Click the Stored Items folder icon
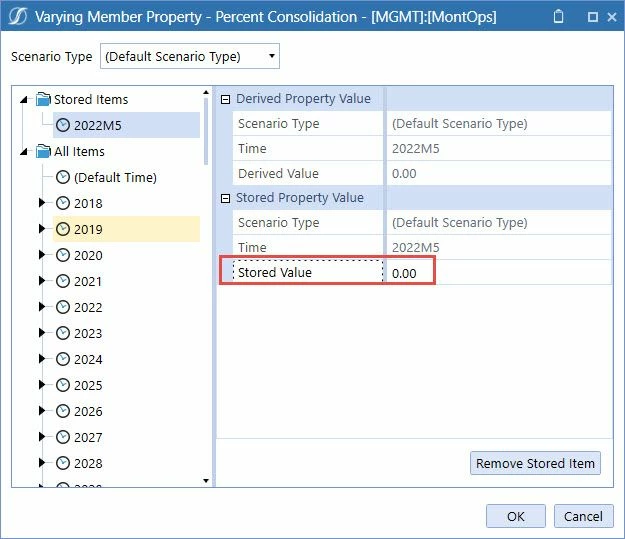The width and height of the screenshot is (625, 539). tap(43, 99)
